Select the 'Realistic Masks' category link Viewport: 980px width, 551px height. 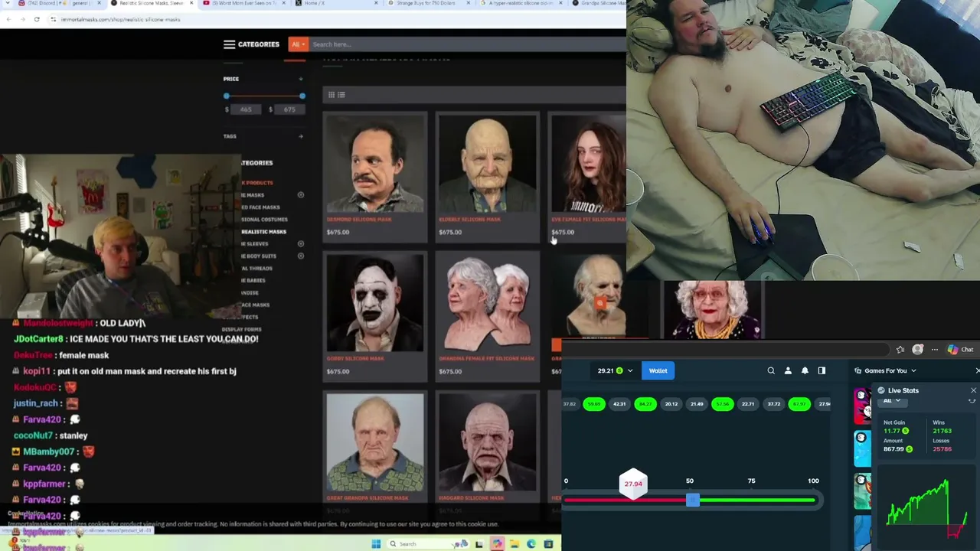pos(263,232)
